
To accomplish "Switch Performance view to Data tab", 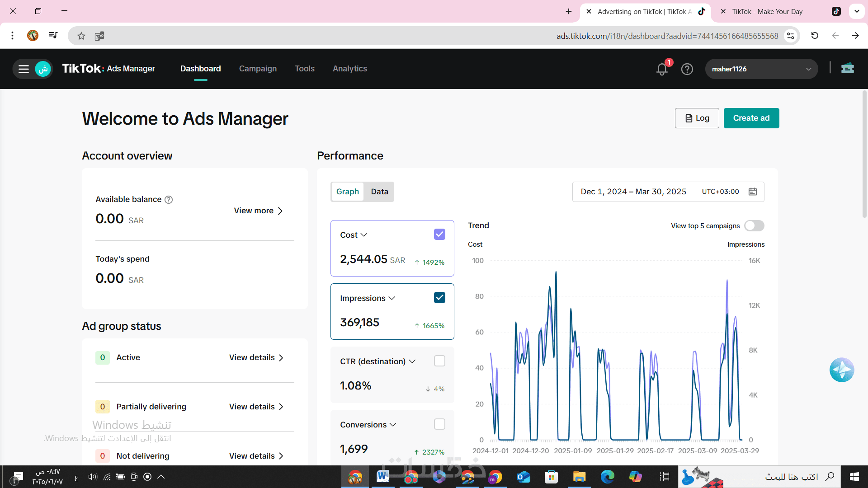I will point(379,192).
